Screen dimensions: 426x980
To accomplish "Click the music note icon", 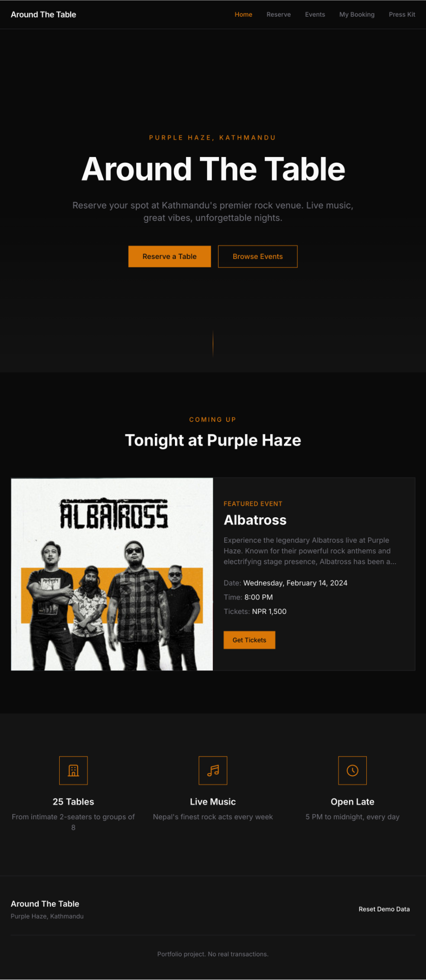I will point(213,770).
